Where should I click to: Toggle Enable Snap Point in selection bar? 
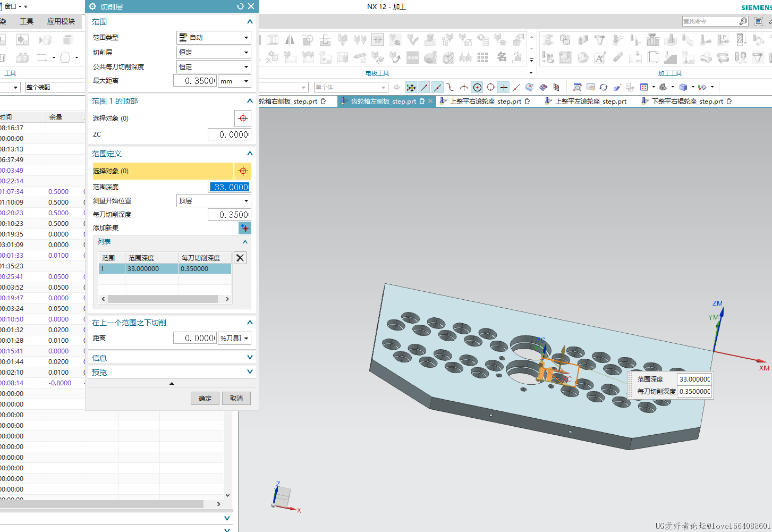click(x=411, y=87)
